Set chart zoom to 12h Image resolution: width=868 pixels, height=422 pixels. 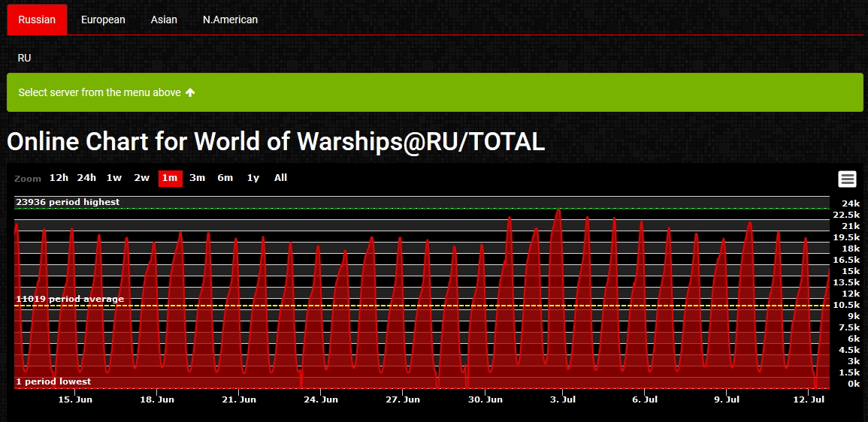tap(59, 178)
